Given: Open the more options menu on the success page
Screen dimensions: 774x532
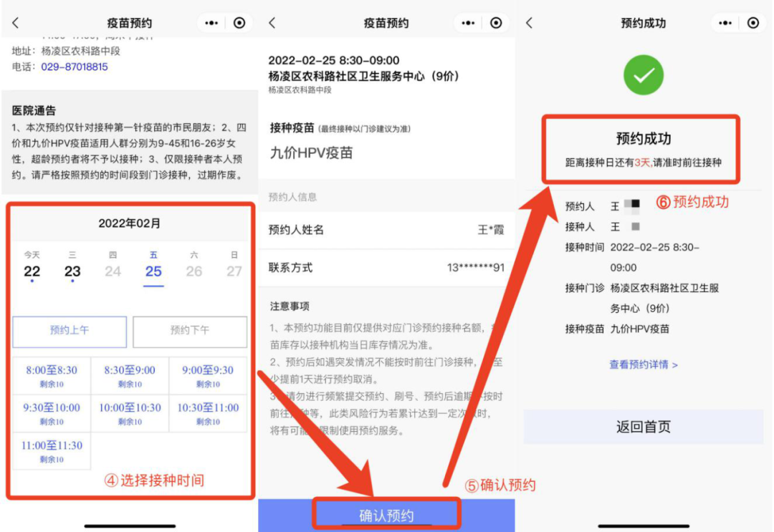Looking at the screenshot, I should click(x=725, y=22).
